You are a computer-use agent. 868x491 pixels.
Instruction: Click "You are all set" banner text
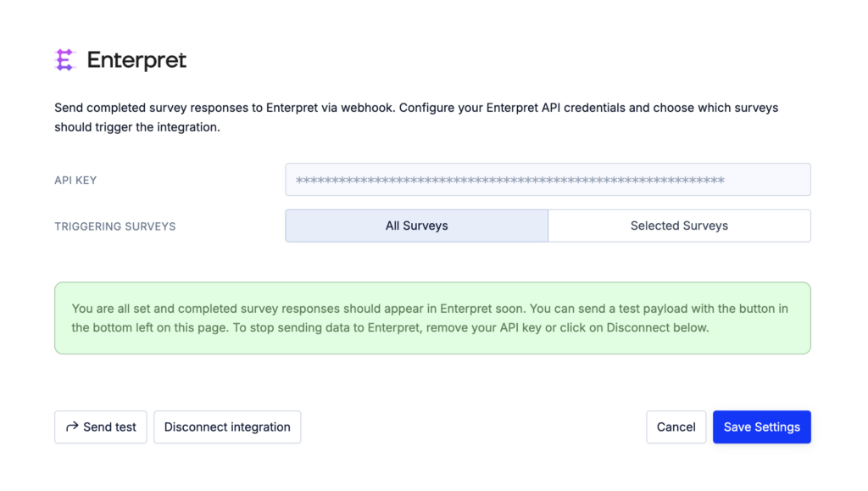coord(111,309)
